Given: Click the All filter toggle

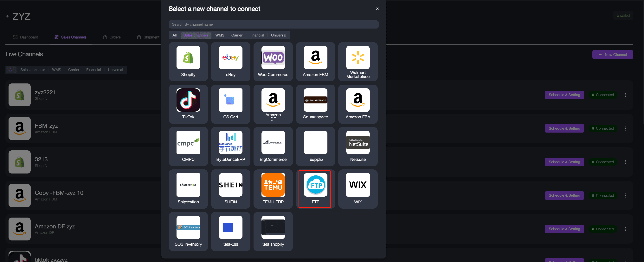Looking at the screenshot, I should coord(175,35).
